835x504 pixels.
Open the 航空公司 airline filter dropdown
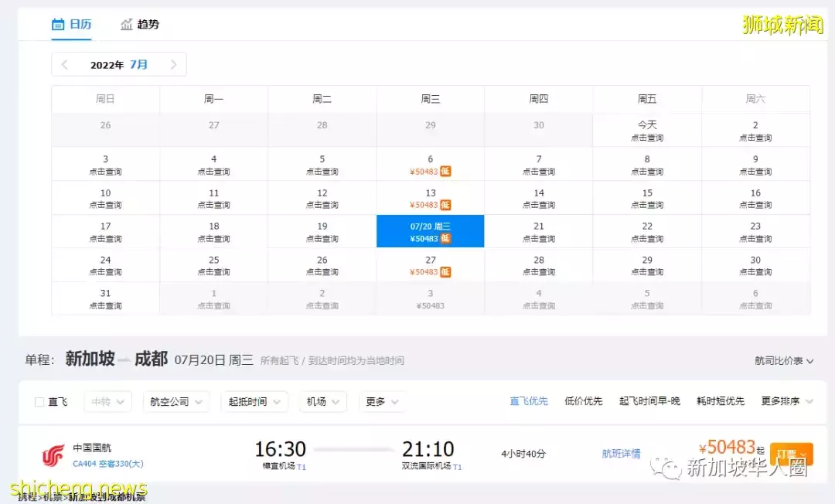[176, 402]
